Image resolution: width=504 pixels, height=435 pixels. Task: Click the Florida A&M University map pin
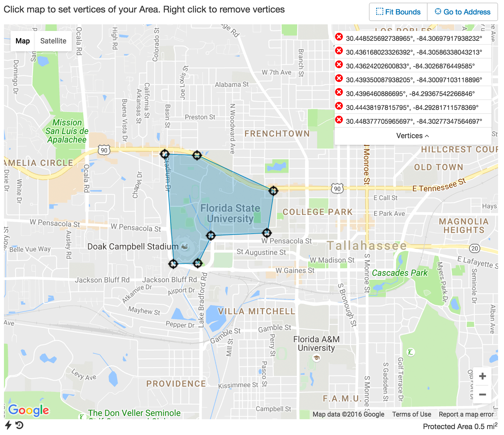pos(317,358)
